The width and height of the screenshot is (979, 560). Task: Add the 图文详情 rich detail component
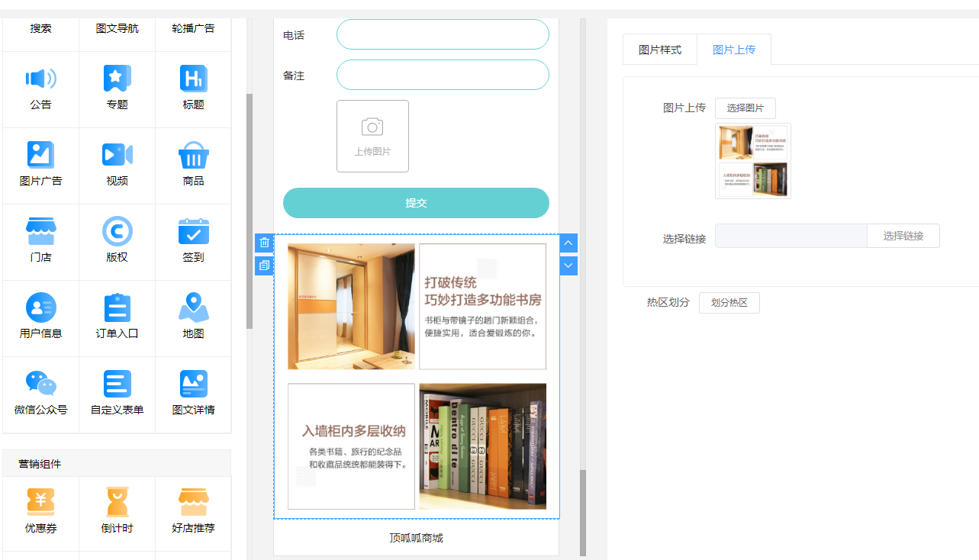[193, 394]
